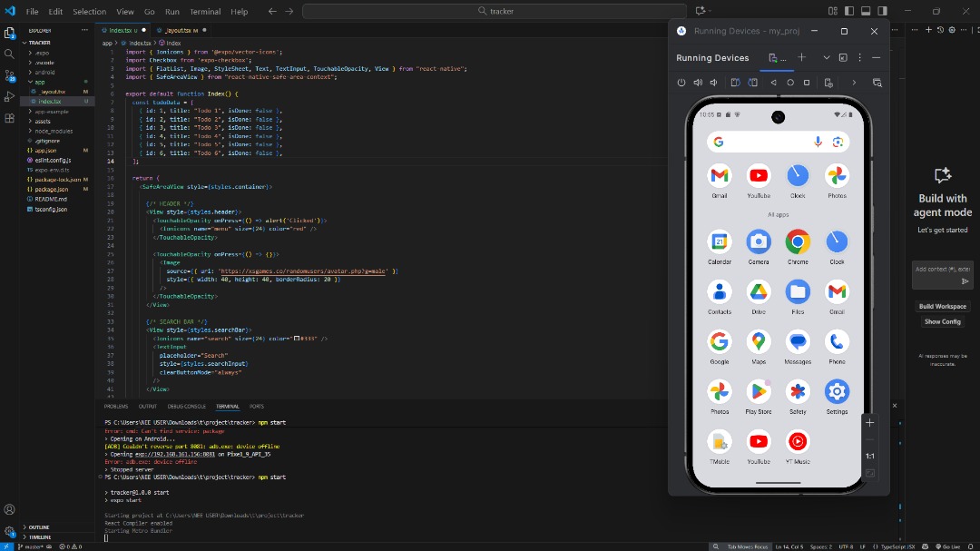Open the Selection menu
Screen dimensions: 980x551
tap(89, 11)
